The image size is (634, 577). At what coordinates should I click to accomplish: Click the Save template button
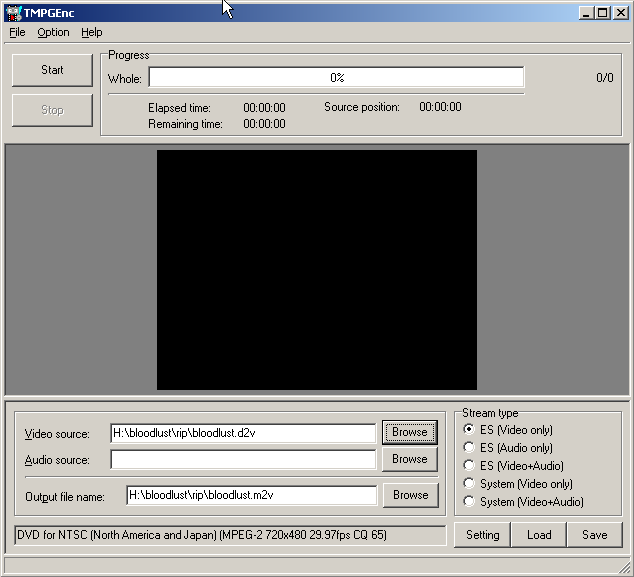coord(594,535)
